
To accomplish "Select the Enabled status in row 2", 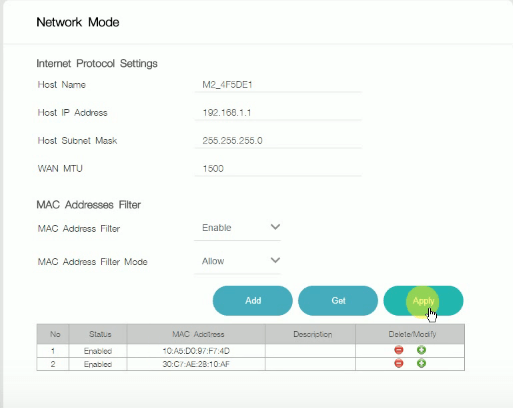I will click(x=98, y=364).
